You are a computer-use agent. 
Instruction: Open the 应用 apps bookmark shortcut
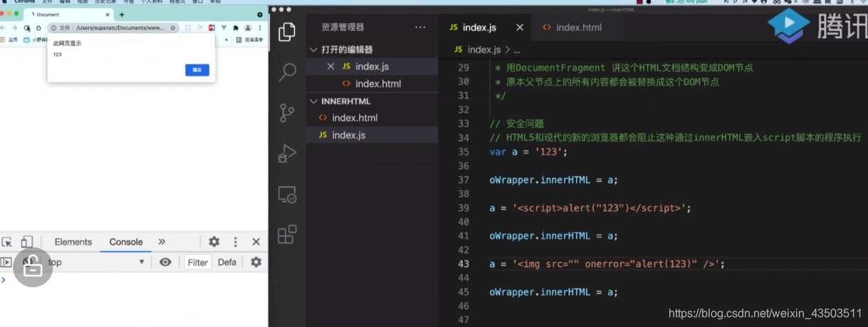[9, 40]
